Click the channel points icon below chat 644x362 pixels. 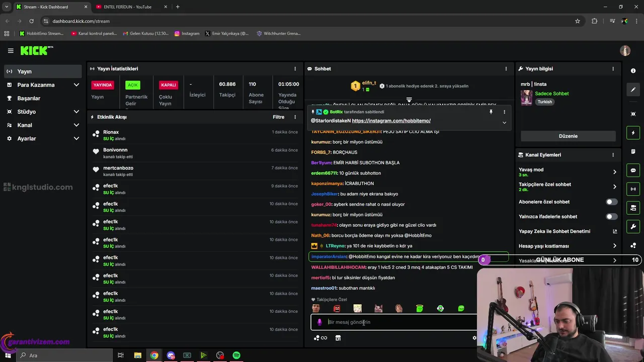tap(316, 338)
